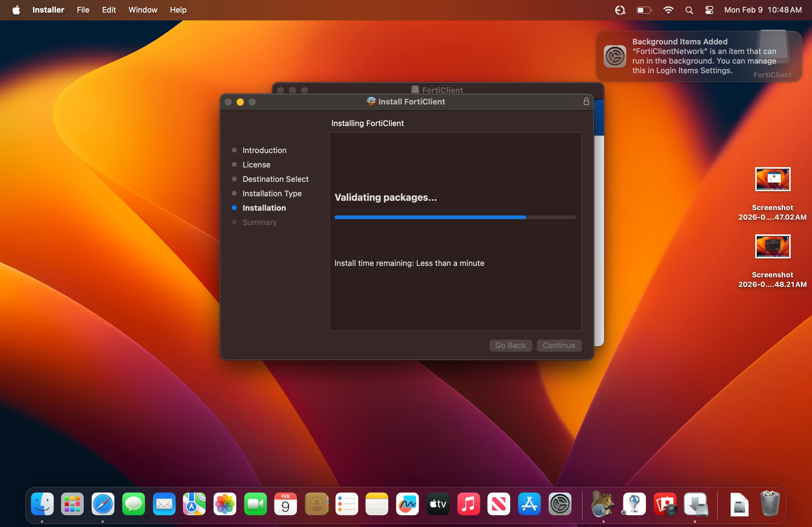Launch Safari from the Dock
This screenshot has width=812, height=527.
tap(103, 504)
